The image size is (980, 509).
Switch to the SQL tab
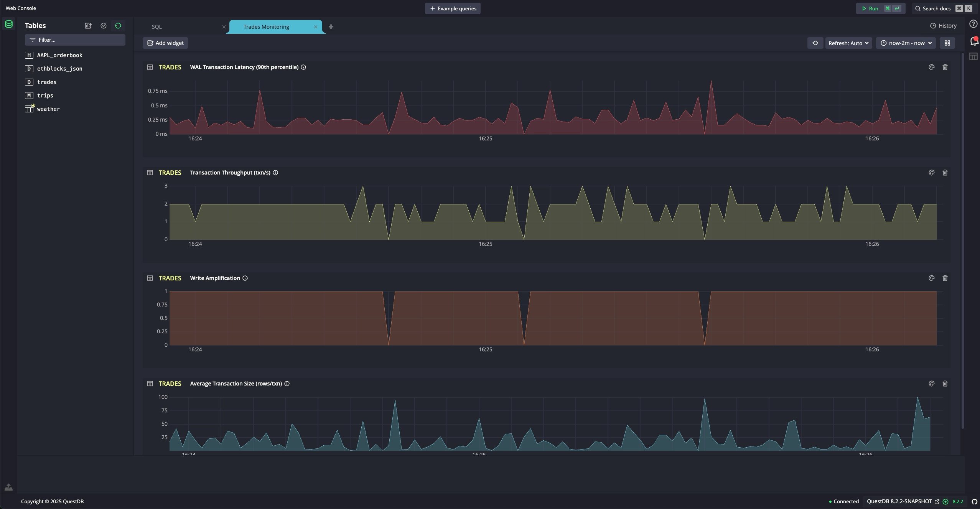point(157,26)
